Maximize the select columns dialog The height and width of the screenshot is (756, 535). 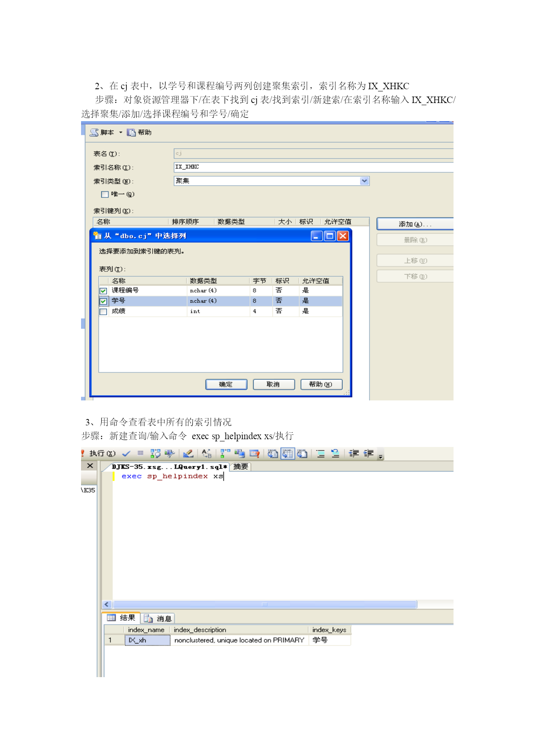click(330, 236)
